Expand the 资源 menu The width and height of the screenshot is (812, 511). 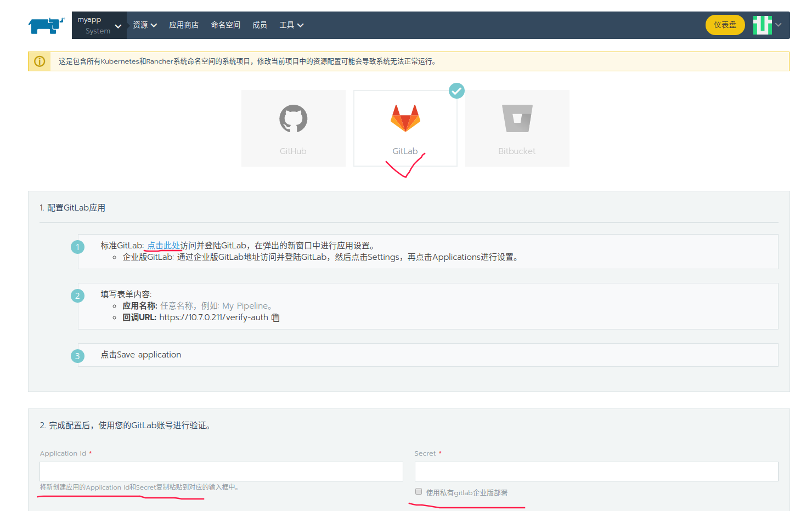[x=145, y=25]
